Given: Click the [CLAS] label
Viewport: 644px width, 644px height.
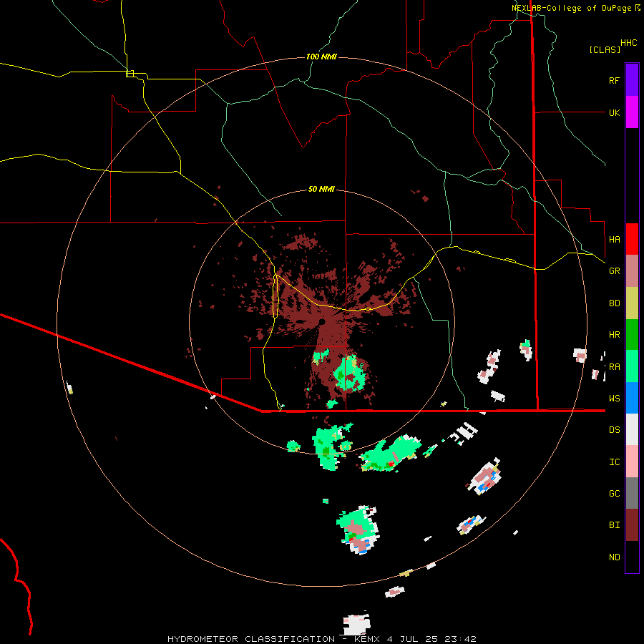Looking at the screenshot, I should point(605,49).
